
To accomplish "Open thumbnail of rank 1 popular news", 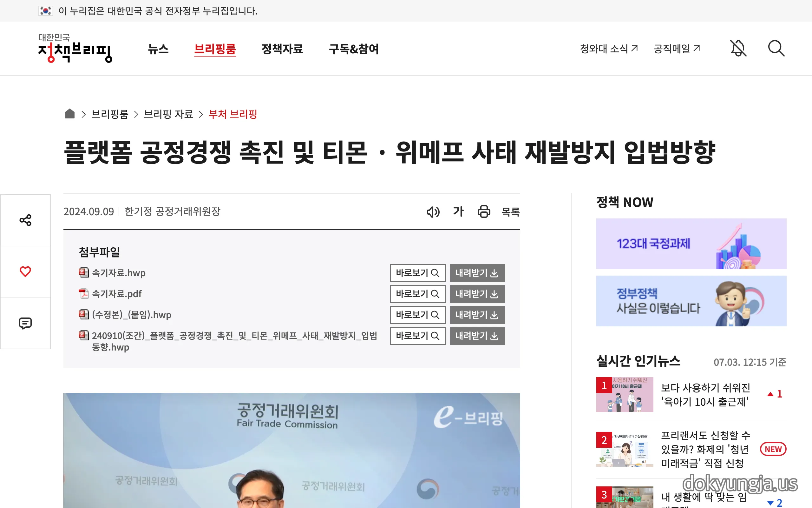I will [x=625, y=394].
